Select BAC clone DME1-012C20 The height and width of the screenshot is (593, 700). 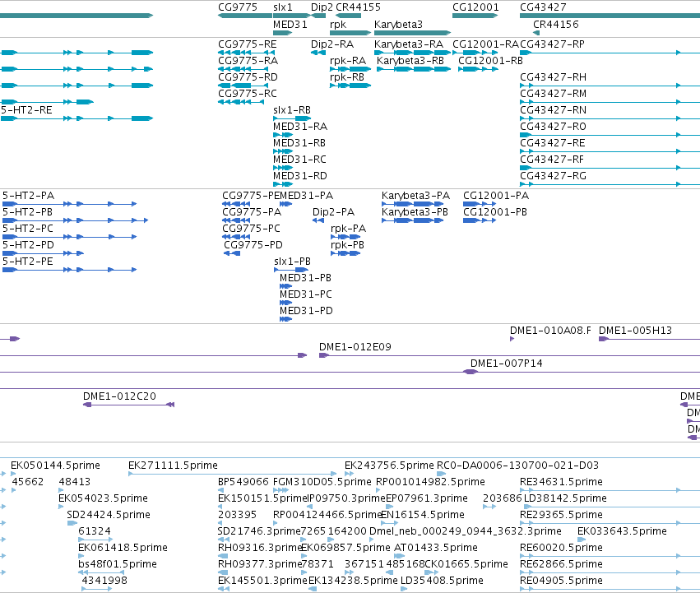pos(119,396)
